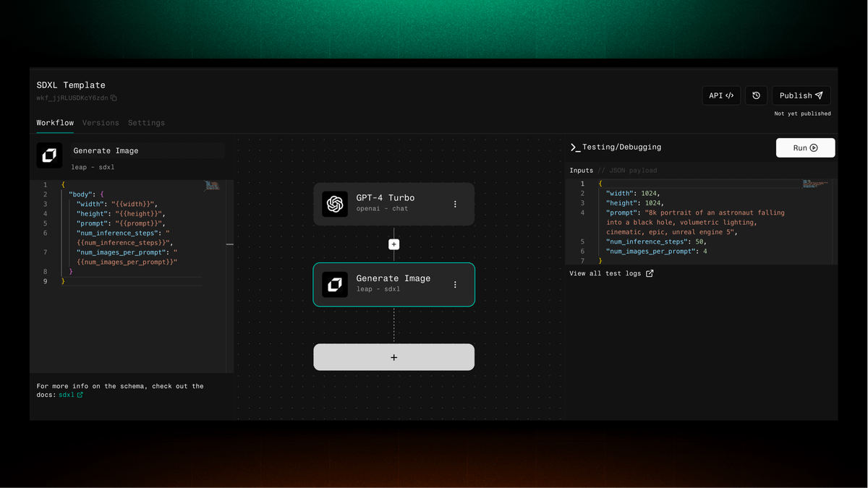Click the OpenAI logo on GPT-4 Turbo node
The width and height of the screenshot is (868, 488).
click(335, 204)
